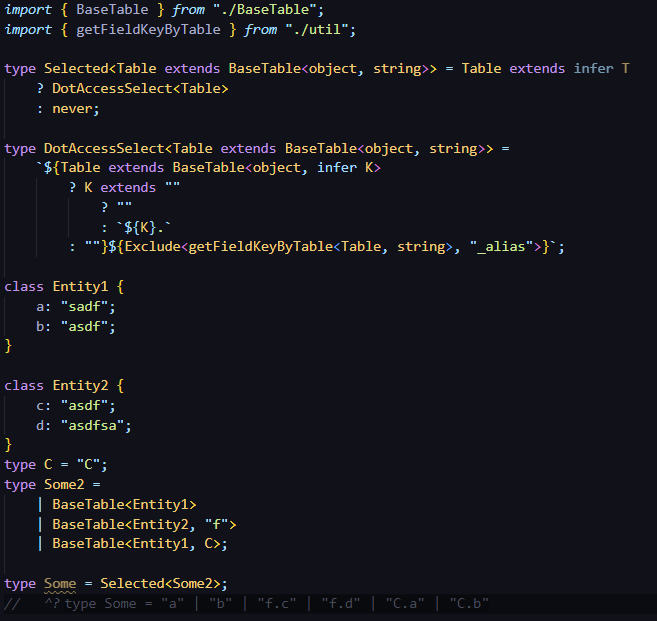
Task: Click the "./util" import path string
Action: pyautogui.click(x=317, y=30)
